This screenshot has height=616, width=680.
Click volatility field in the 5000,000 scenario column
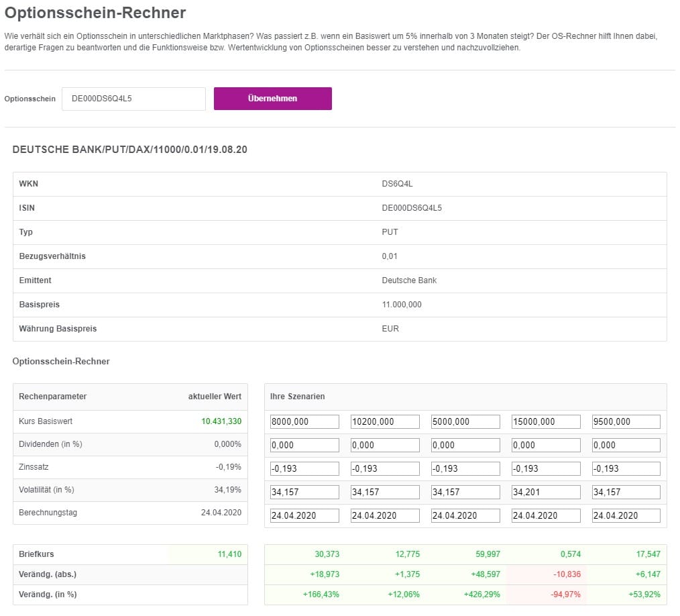tap(465, 493)
